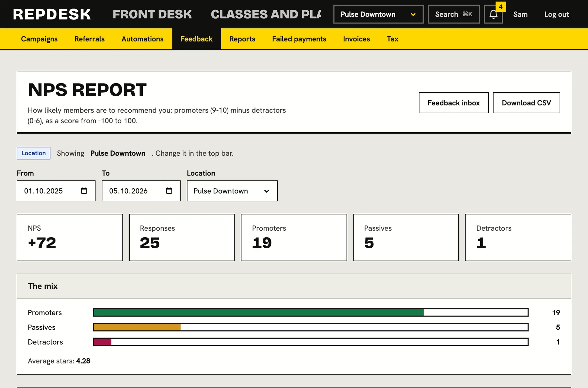This screenshot has width=588, height=388.
Task: Expand the Pulse Downtown top bar dropdown
Action: (x=378, y=14)
